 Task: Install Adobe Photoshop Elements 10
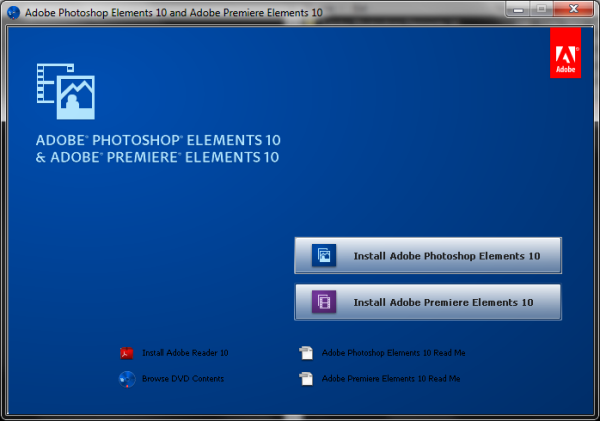(446, 256)
